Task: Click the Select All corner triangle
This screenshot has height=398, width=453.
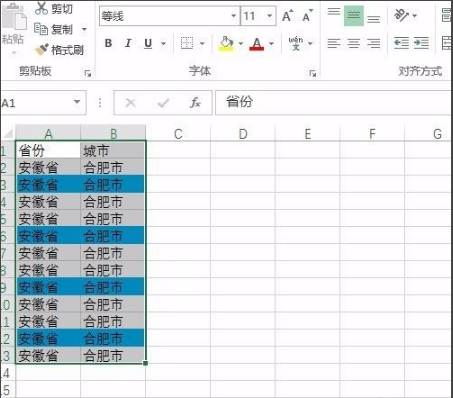Action: [x=7, y=133]
